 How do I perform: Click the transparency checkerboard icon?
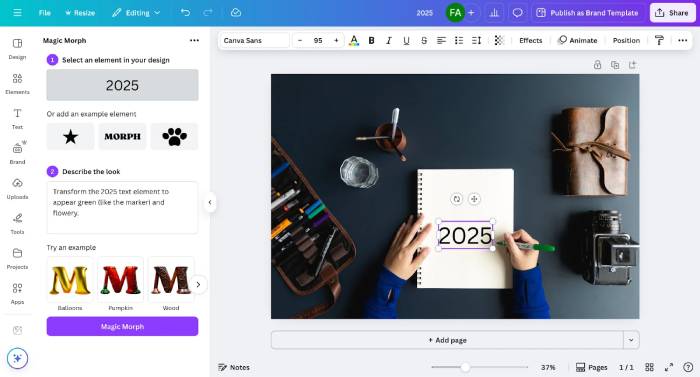[499, 41]
